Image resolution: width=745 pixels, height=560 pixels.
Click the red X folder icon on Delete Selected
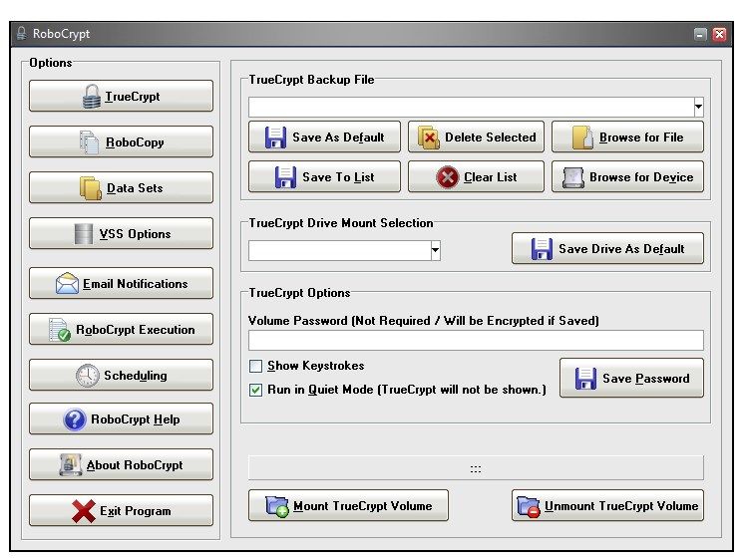429,138
